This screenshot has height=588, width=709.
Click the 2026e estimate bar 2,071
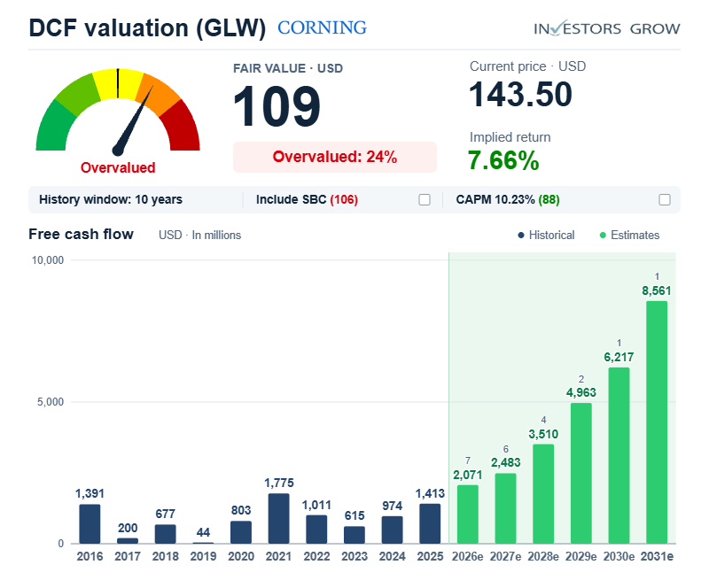pos(468,514)
